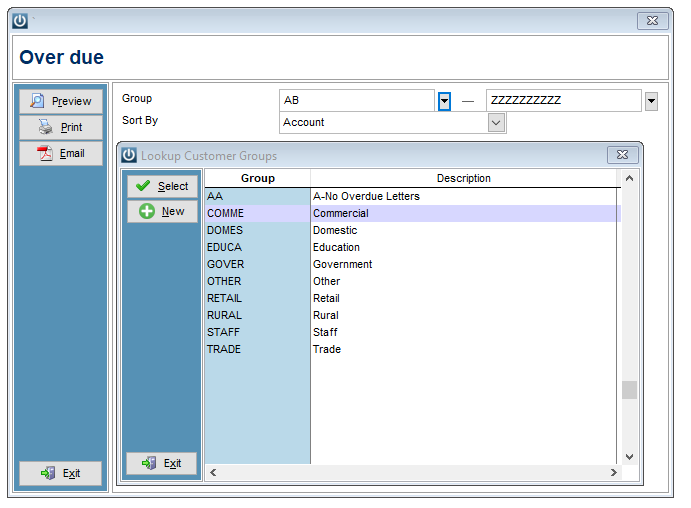Exit the Lookup Customer Groups dialog
Viewport: 691px width, 508px height.
161,464
